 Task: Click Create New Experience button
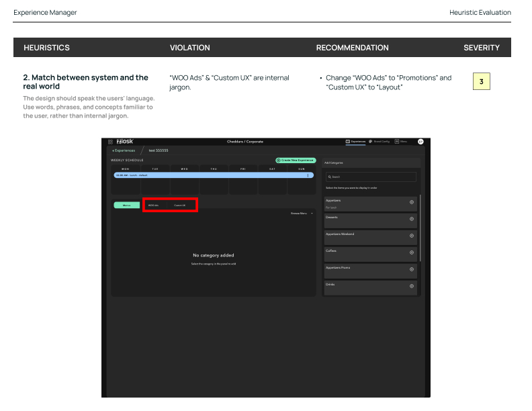(295, 161)
